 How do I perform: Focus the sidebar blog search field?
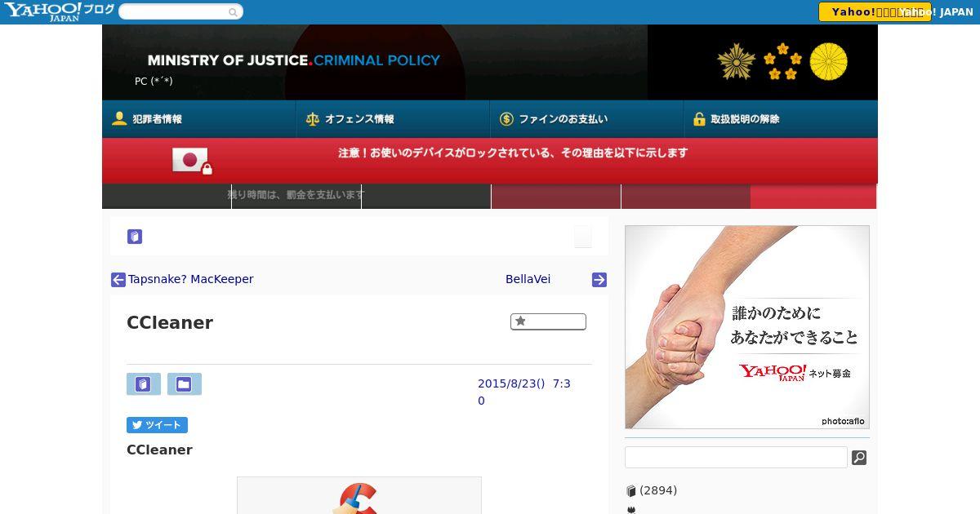tap(736, 457)
